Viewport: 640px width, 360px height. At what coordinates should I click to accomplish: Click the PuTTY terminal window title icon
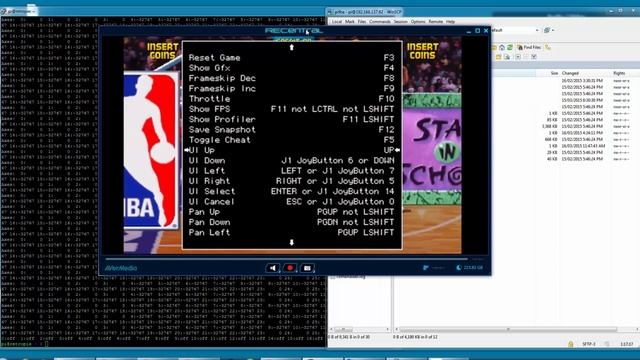(x=4, y=11)
